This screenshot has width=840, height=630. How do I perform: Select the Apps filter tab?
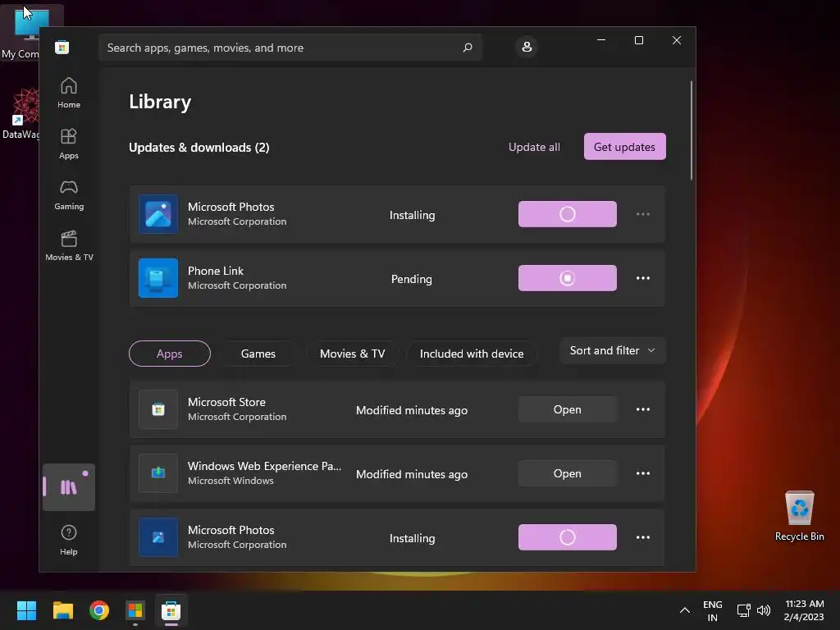coord(169,354)
